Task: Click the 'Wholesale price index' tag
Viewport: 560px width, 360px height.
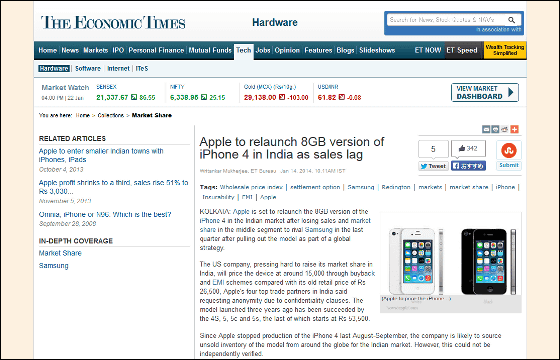Action: pyautogui.click(x=251, y=187)
